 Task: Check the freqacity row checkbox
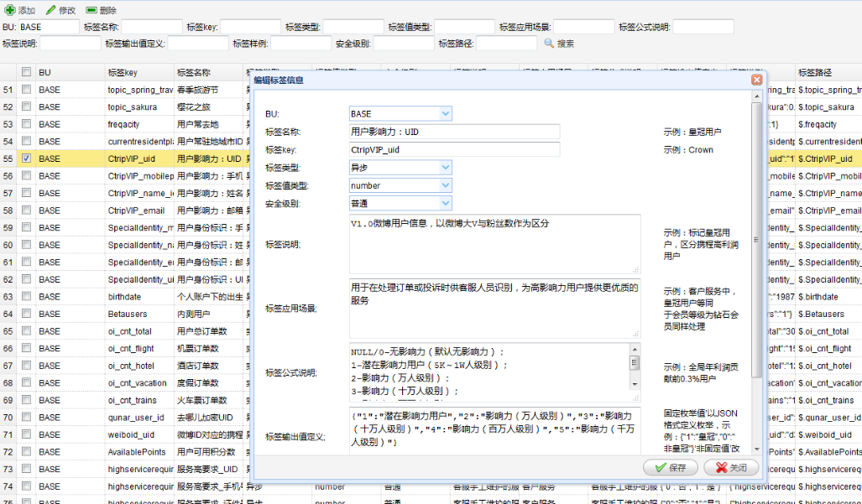coord(26,123)
